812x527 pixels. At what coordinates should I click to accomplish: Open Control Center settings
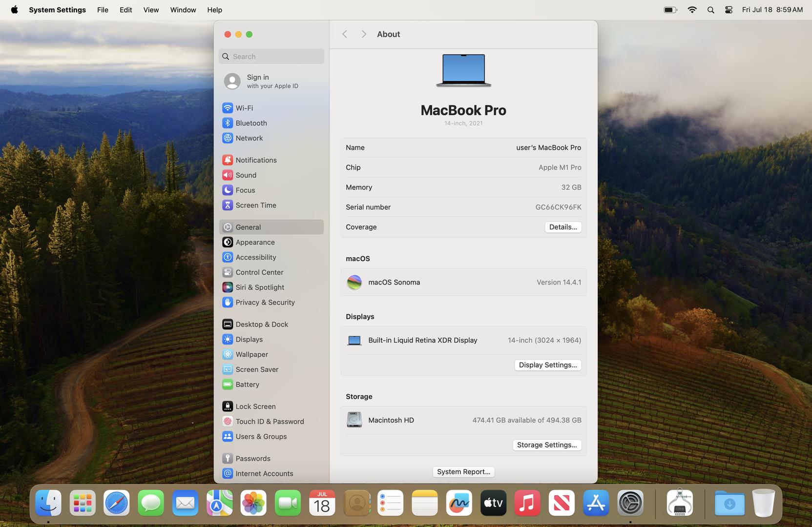271,272
